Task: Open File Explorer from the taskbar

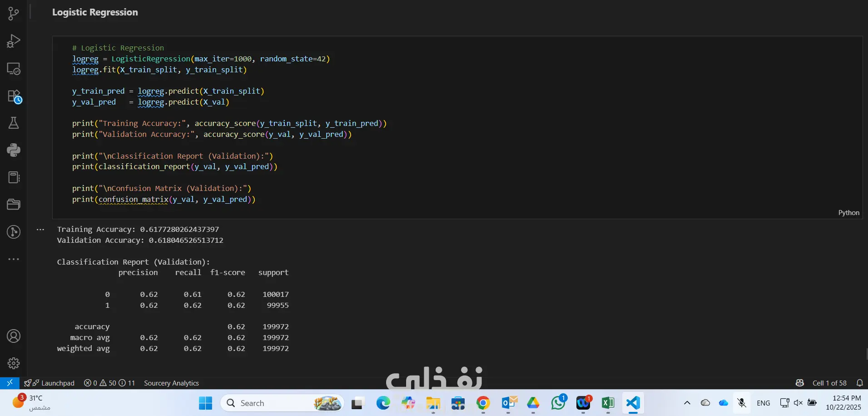Action: click(x=433, y=403)
